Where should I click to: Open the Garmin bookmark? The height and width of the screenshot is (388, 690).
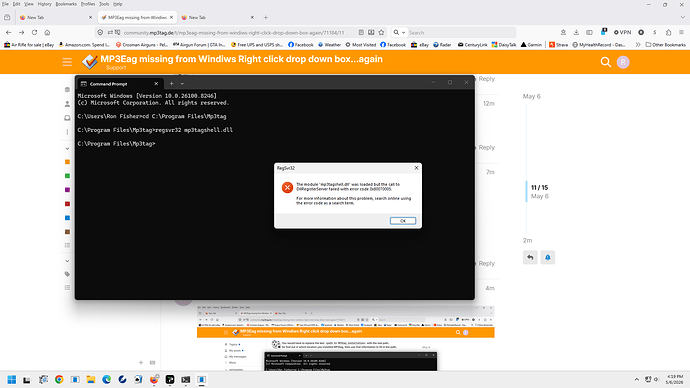531,44
